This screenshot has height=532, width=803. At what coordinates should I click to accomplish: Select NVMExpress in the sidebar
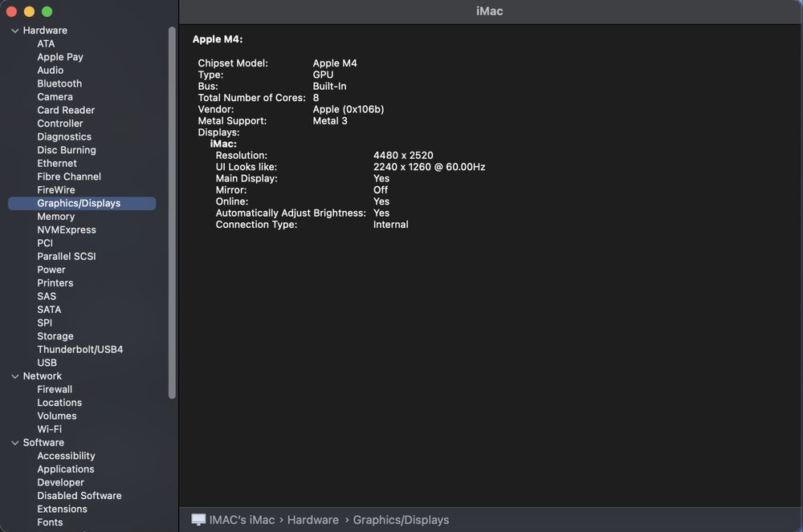pyautogui.click(x=67, y=230)
